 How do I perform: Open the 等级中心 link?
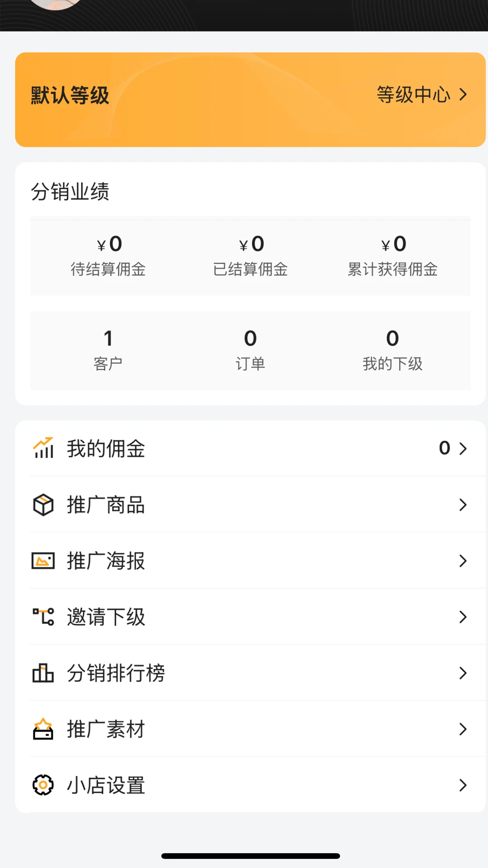coord(421,95)
